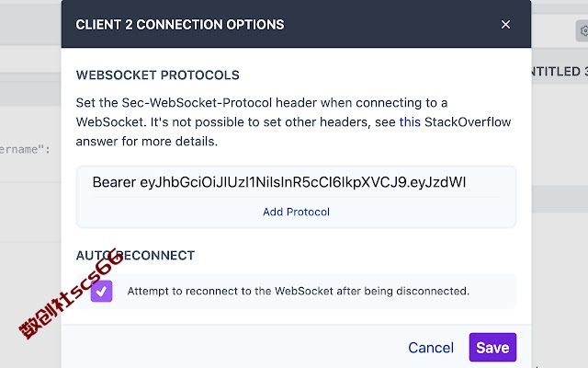This screenshot has width=588, height=368.
Task: Click the word StackOverflow in description
Action: (468, 122)
